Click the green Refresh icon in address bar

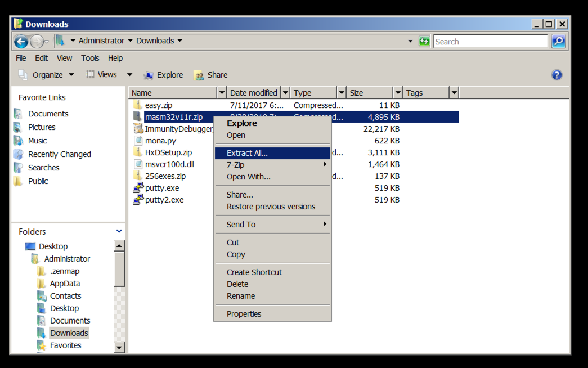424,41
